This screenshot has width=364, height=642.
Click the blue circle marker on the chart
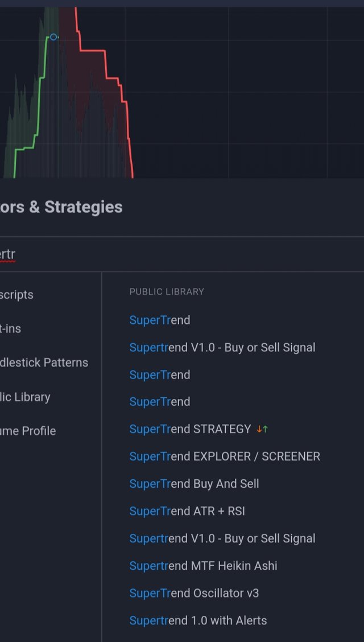pyautogui.click(x=53, y=37)
